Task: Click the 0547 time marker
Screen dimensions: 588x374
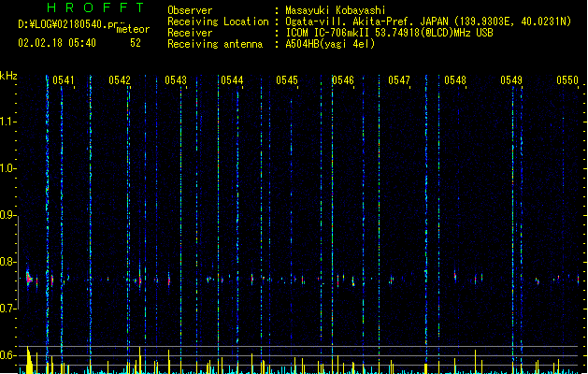Action: (x=399, y=80)
